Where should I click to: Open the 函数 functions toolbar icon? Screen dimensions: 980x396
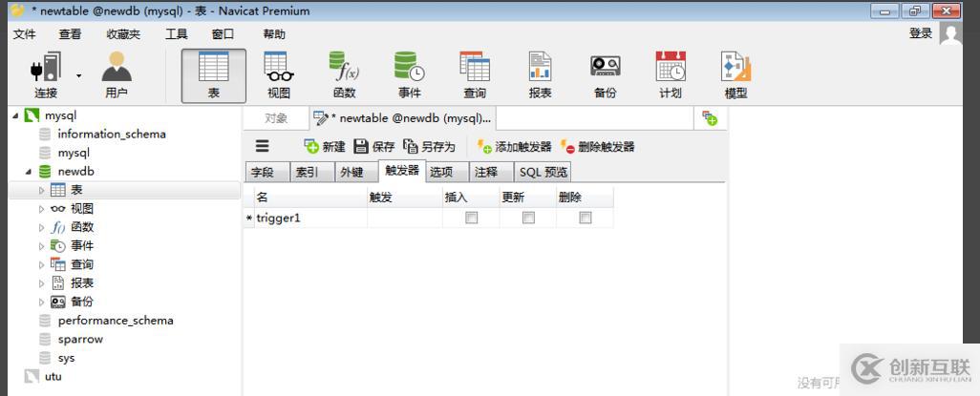click(344, 75)
